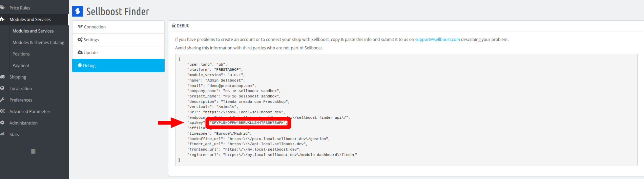This screenshot has height=179, width=644.
Task: Click the apikey value string
Action: click(x=248, y=123)
